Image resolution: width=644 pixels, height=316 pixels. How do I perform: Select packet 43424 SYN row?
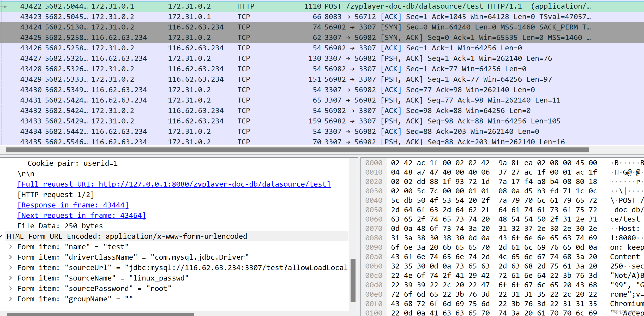pyautogui.click(x=322, y=27)
